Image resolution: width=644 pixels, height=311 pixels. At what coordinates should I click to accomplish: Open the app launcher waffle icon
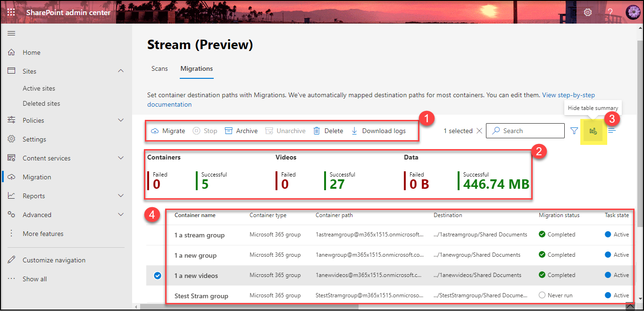(11, 12)
